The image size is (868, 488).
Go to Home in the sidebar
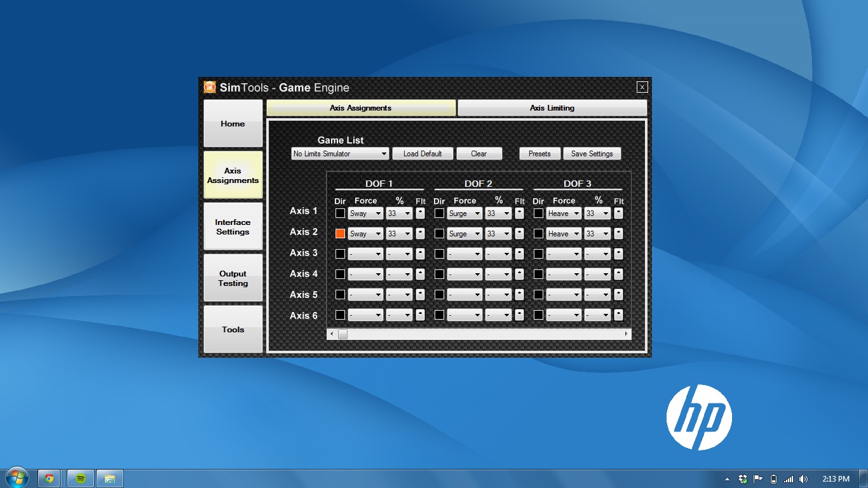click(x=233, y=123)
